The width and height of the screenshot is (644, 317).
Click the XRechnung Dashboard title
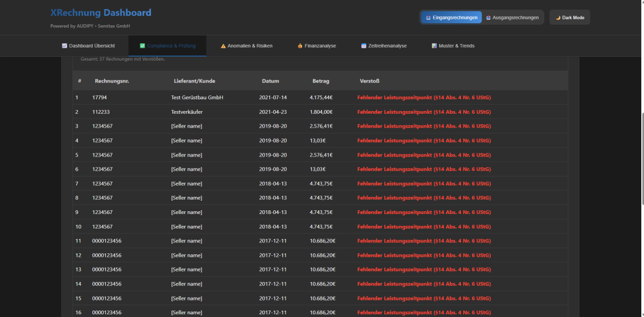(x=101, y=13)
